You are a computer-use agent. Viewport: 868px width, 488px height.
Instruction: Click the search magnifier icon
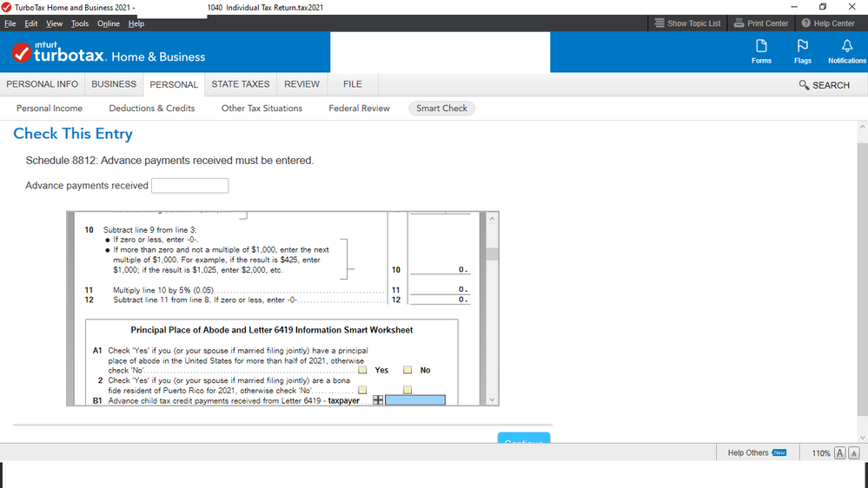[804, 85]
